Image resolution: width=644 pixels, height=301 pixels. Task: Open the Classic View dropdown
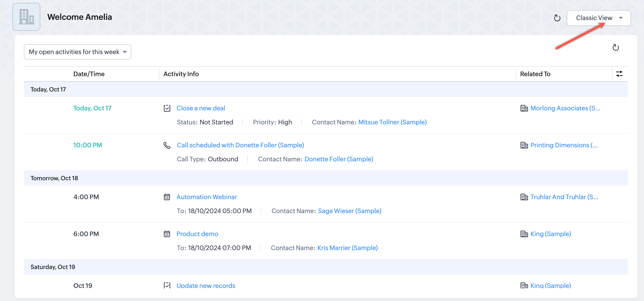[x=599, y=18]
